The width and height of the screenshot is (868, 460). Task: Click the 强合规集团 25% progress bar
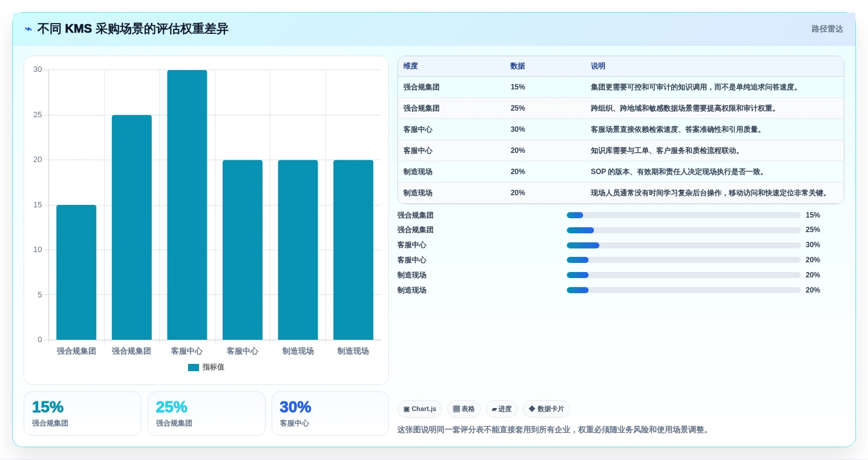click(684, 230)
